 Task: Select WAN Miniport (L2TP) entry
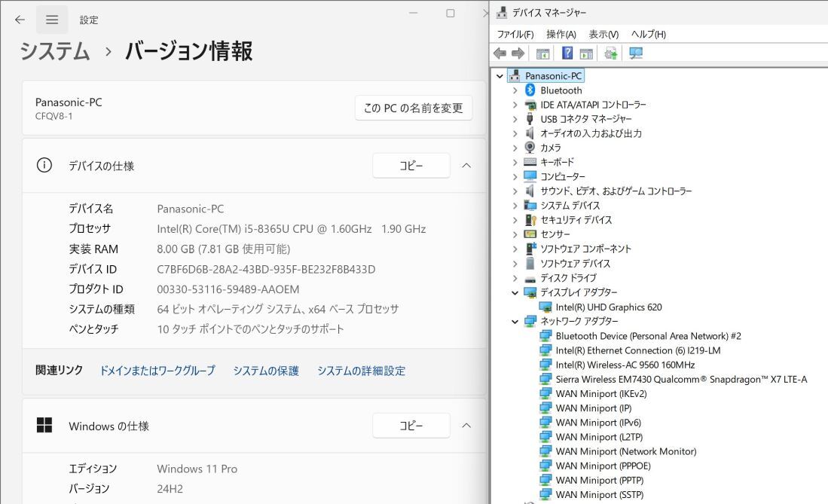coord(600,437)
